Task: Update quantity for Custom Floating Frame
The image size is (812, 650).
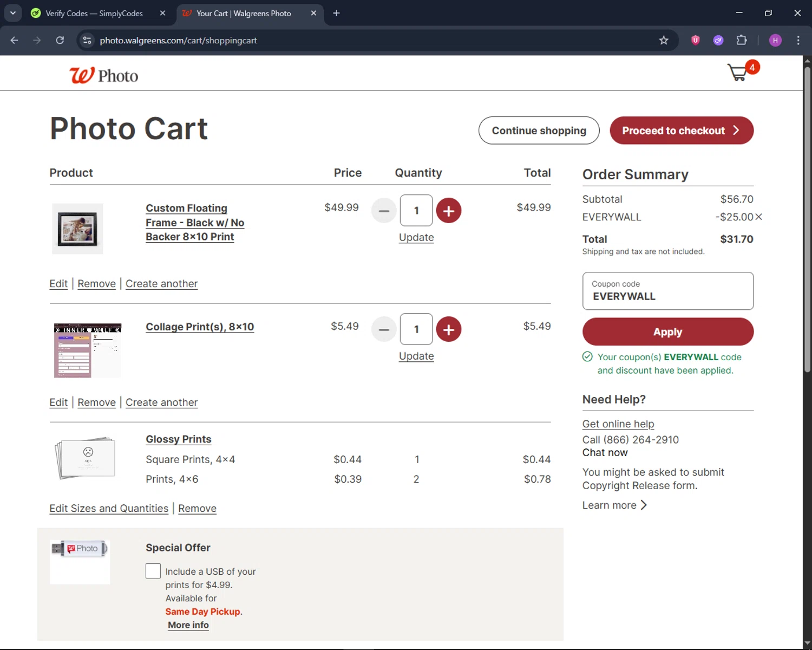Action: click(x=416, y=237)
